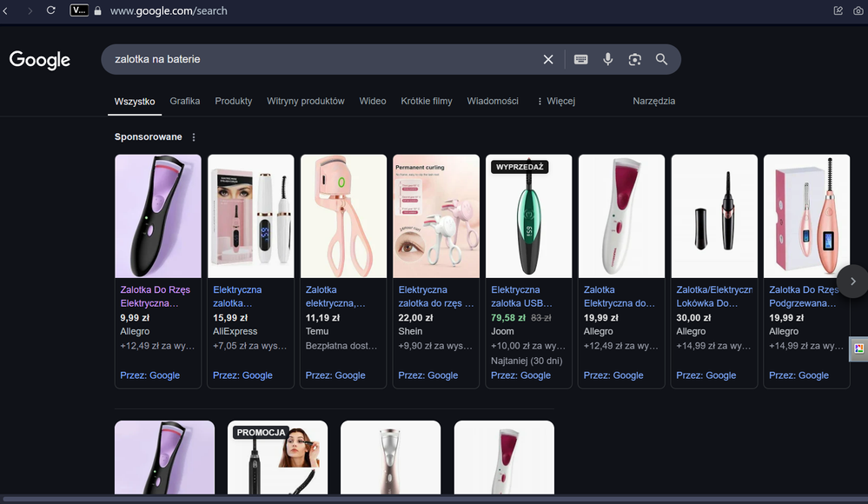Click the edit note icon in browser toolbar

838,10
